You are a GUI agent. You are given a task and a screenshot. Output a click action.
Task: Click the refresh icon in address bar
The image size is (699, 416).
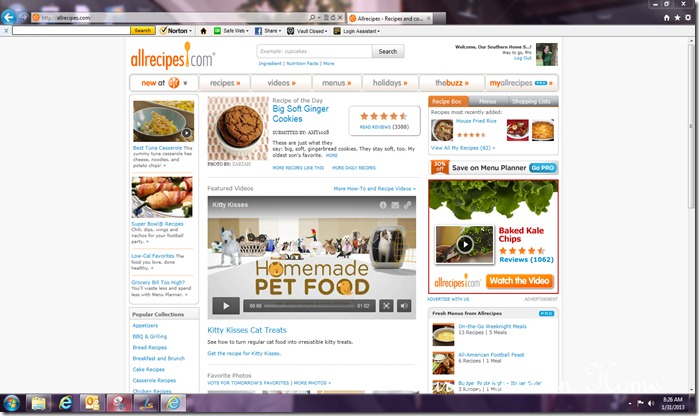tap(333, 17)
